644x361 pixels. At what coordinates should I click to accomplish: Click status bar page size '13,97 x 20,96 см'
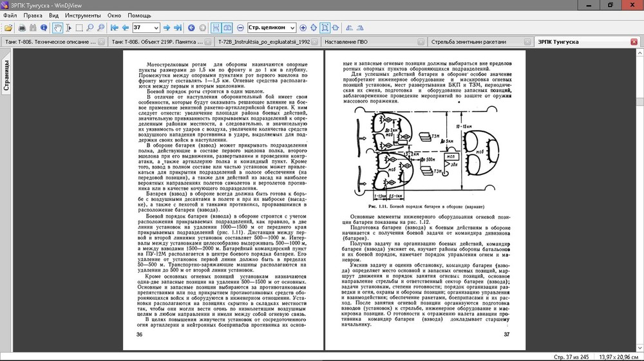[618, 357]
